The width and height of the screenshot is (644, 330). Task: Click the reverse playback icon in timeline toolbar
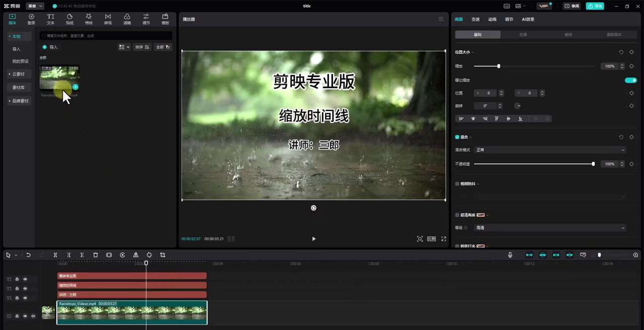pos(122,255)
